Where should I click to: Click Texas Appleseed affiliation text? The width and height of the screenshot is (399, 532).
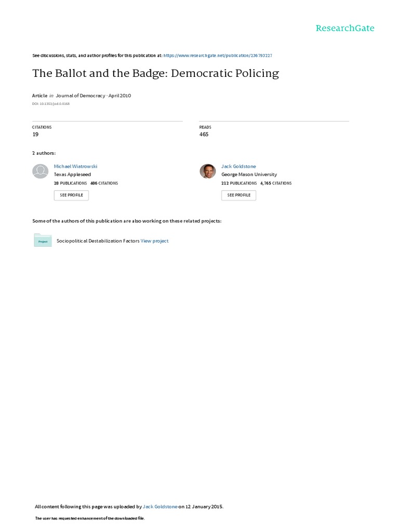click(x=72, y=175)
